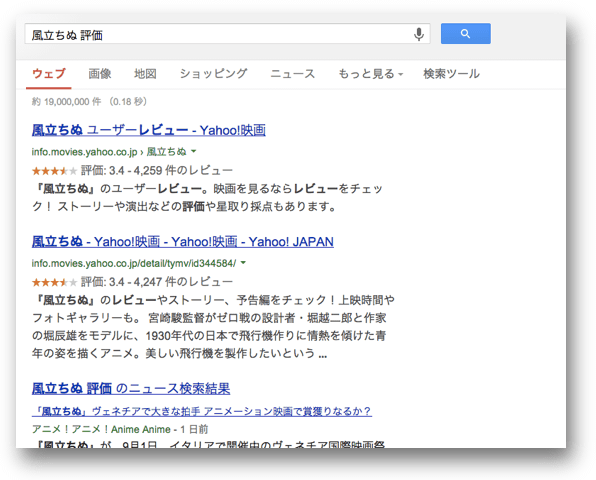Screen dimensions: 596x480
Task: Expand arrow after id344584/ URL
Action: [243, 263]
